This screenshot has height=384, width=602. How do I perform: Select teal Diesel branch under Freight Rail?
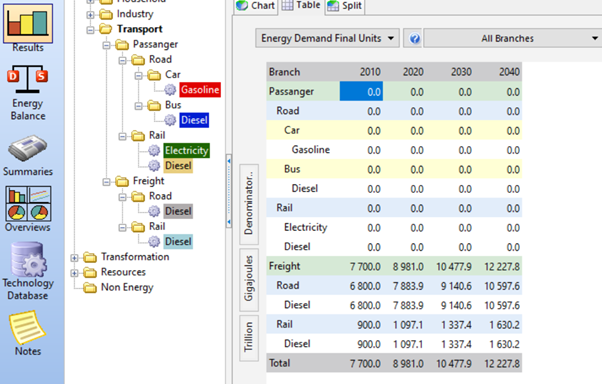[x=178, y=241]
